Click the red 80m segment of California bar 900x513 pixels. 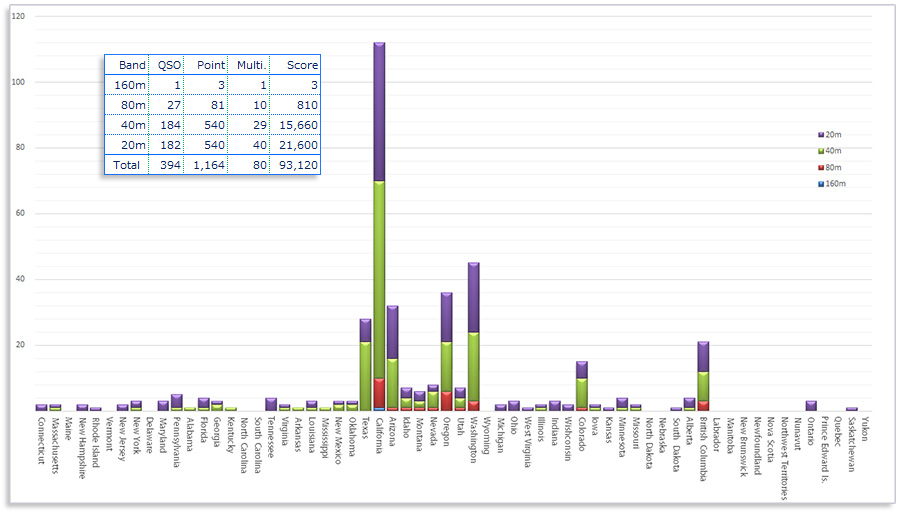(x=379, y=393)
